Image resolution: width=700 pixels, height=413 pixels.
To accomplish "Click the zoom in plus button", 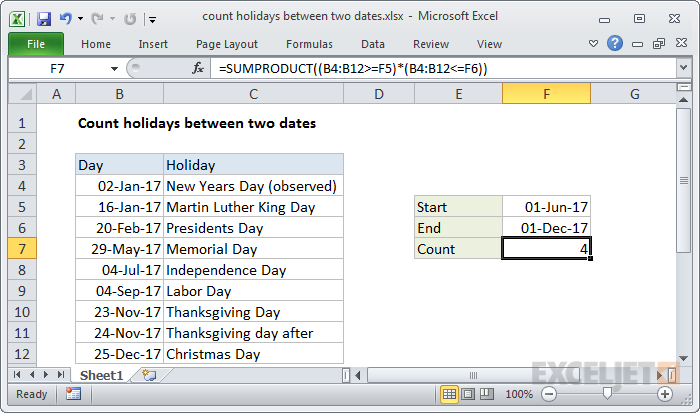I will [x=666, y=395].
